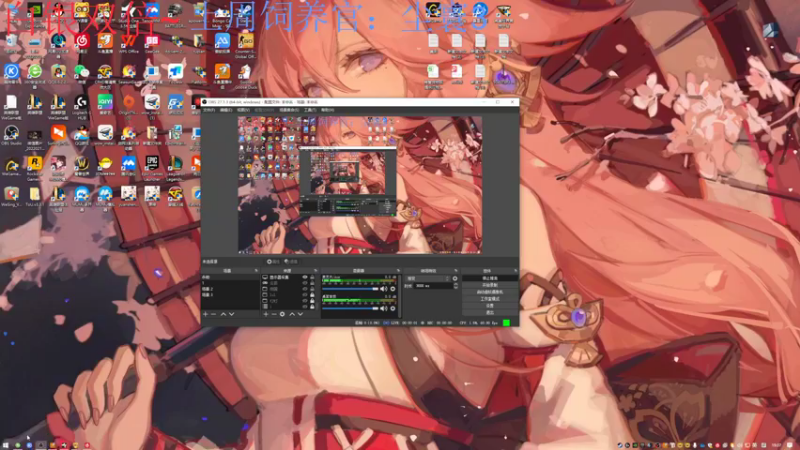Pop out the 来源 dock panel
Screen dimensions: 800x450
coord(316,270)
